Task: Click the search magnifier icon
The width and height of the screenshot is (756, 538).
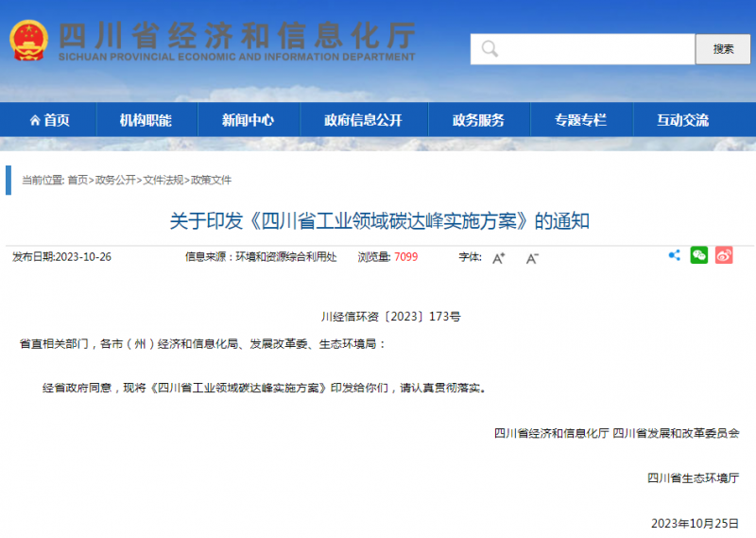Action: [x=490, y=49]
